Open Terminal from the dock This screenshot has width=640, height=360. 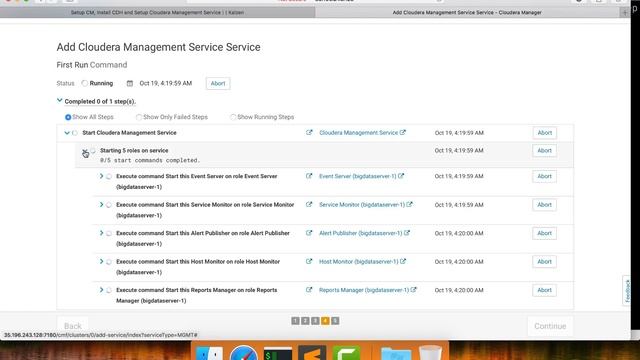tap(278, 353)
